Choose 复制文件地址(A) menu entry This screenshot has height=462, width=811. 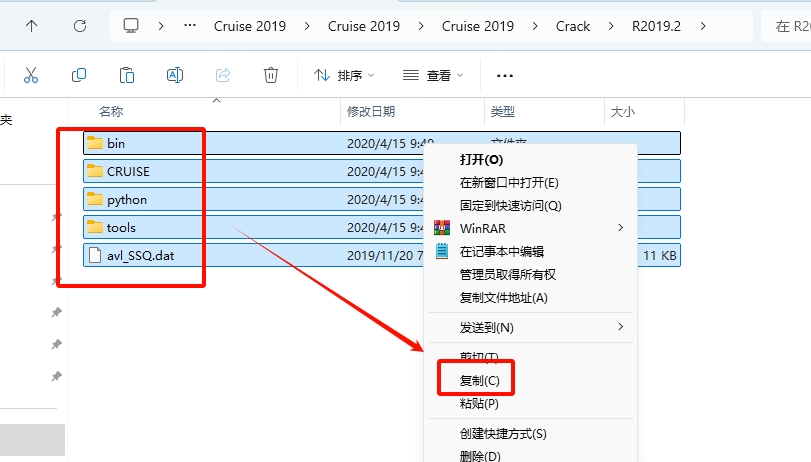pos(530,297)
